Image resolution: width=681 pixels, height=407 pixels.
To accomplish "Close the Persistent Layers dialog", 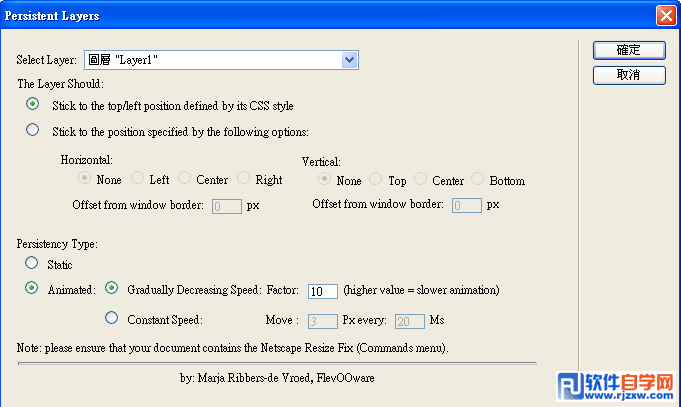I will (x=666, y=16).
